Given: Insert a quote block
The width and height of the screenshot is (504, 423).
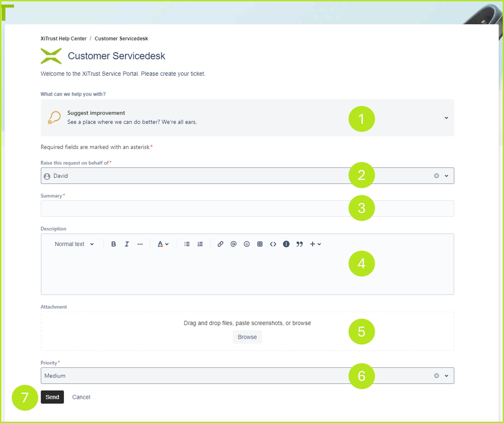Looking at the screenshot, I should (299, 244).
